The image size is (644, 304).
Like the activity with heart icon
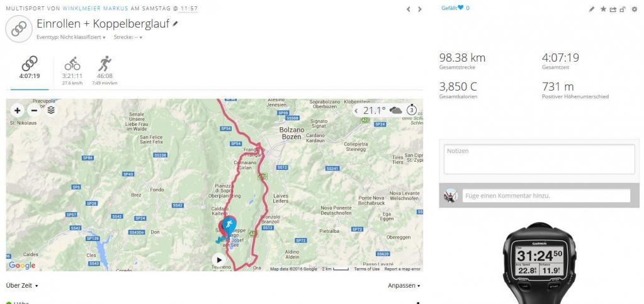(x=460, y=8)
